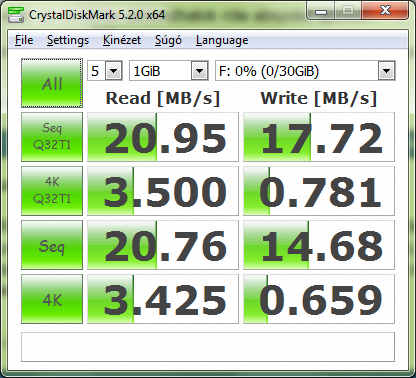Run the plain Seq test
416x378 pixels.
click(52, 245)
